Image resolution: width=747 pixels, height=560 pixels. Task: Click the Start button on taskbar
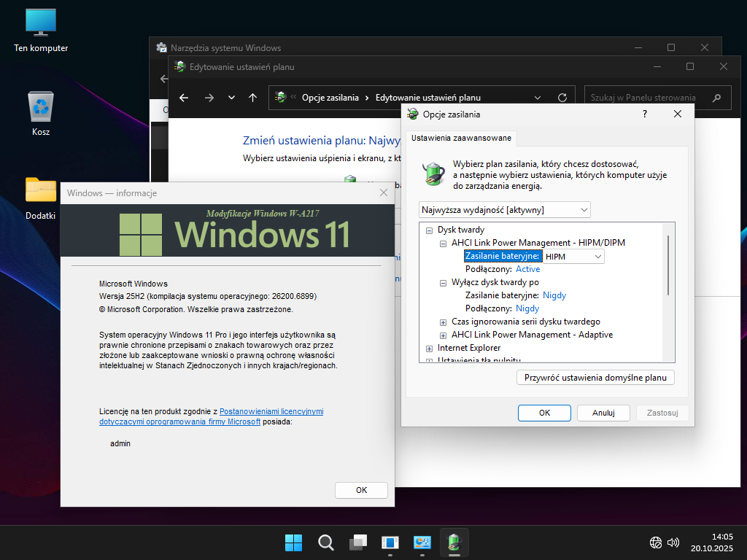tap(293, 542)
